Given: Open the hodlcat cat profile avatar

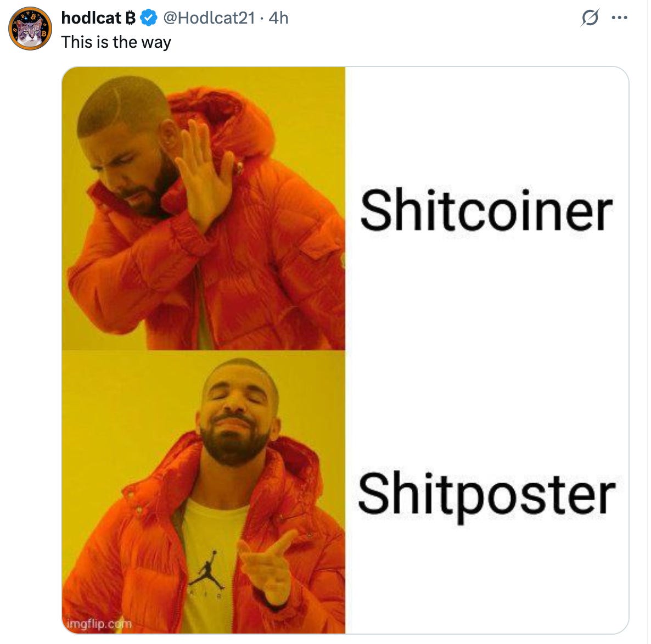Looking at the screenshot, I should click(x=30, y=28).
